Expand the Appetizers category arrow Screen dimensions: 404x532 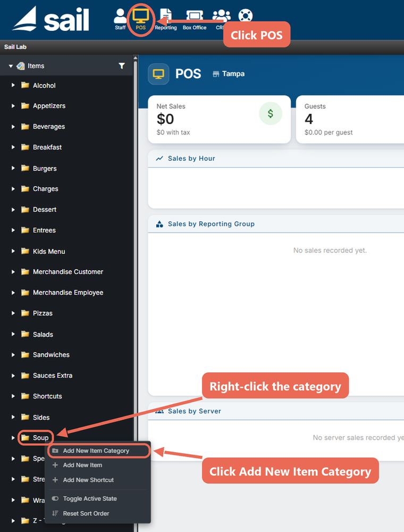point(13,106)
